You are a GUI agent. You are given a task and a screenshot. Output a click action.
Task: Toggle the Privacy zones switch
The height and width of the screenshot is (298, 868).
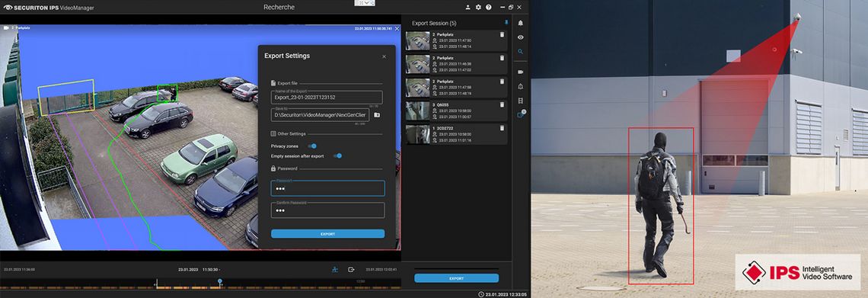pos(312,146)
